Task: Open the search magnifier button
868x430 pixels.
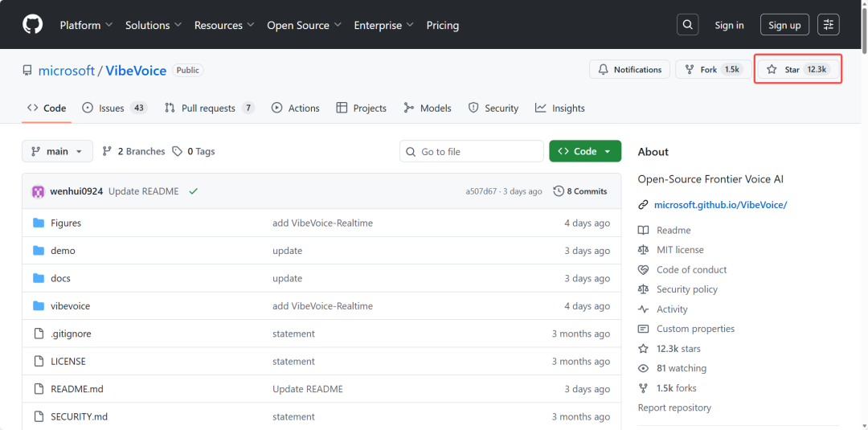Action: coord(687,25)
